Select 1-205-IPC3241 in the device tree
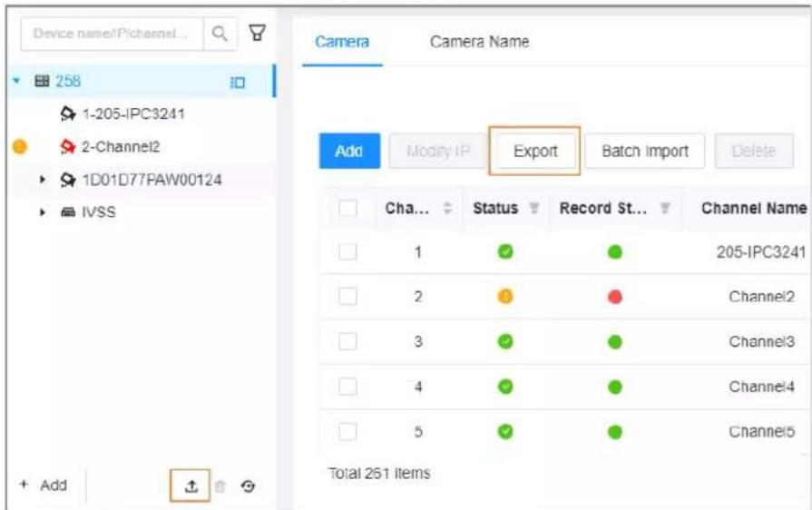The width and height of the screenshot is (812, 510). pos(132,114)
